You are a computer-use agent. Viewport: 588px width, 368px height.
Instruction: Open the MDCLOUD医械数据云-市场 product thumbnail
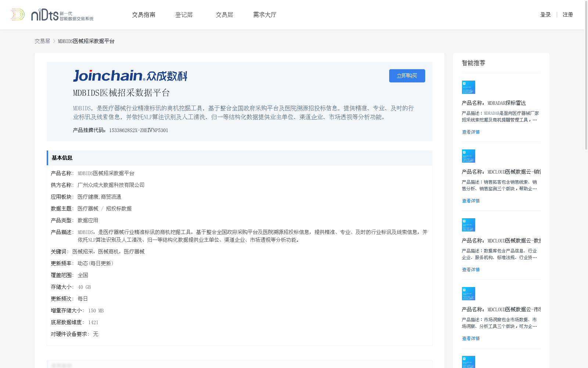(x=469, y=294)
